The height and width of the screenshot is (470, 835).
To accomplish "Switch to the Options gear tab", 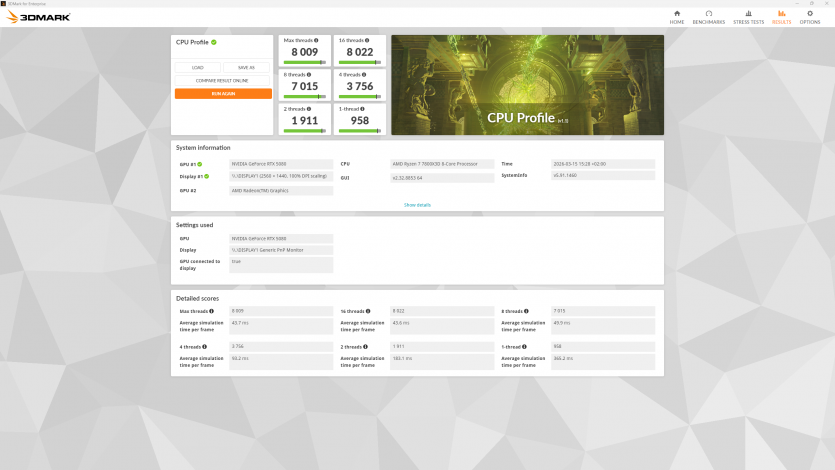I will coord(809,14).
